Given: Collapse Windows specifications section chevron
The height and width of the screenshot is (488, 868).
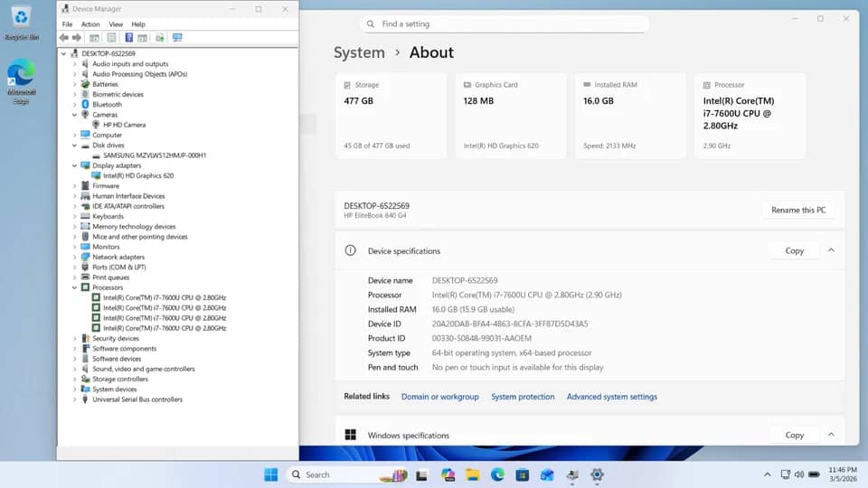Looking at the screenshot, I should (831, 435).
